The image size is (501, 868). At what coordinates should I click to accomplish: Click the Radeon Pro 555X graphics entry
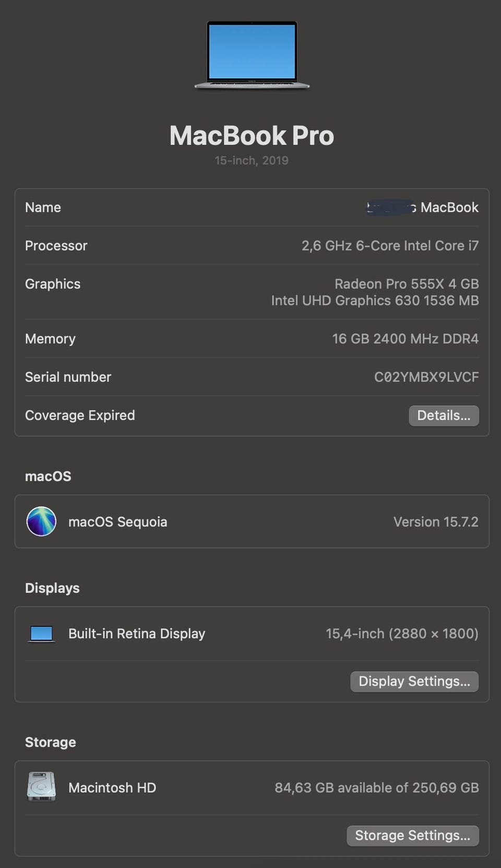[x=406, y=284]
